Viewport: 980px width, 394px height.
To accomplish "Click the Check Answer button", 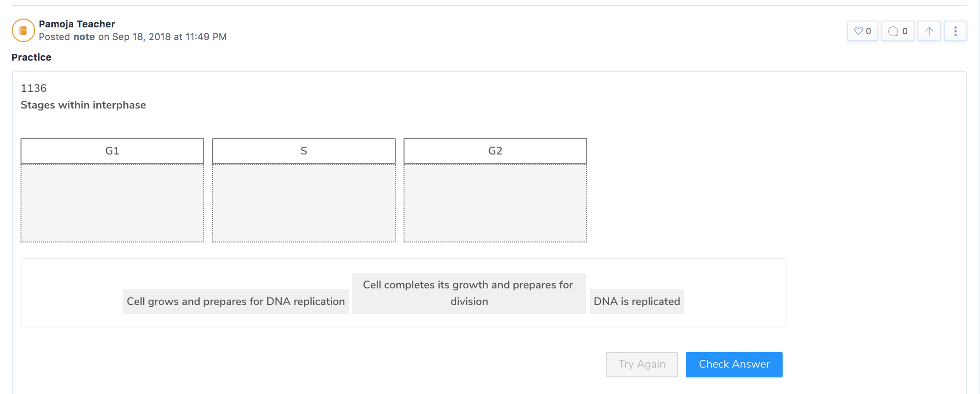I will point(734,365).
